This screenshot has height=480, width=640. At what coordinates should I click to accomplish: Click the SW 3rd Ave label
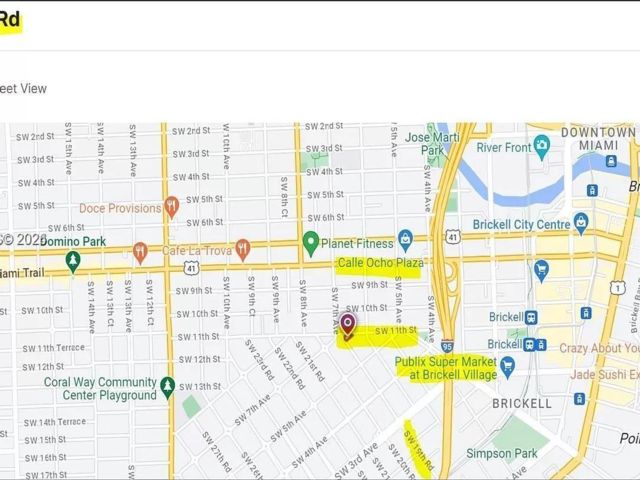coord(356,461)
